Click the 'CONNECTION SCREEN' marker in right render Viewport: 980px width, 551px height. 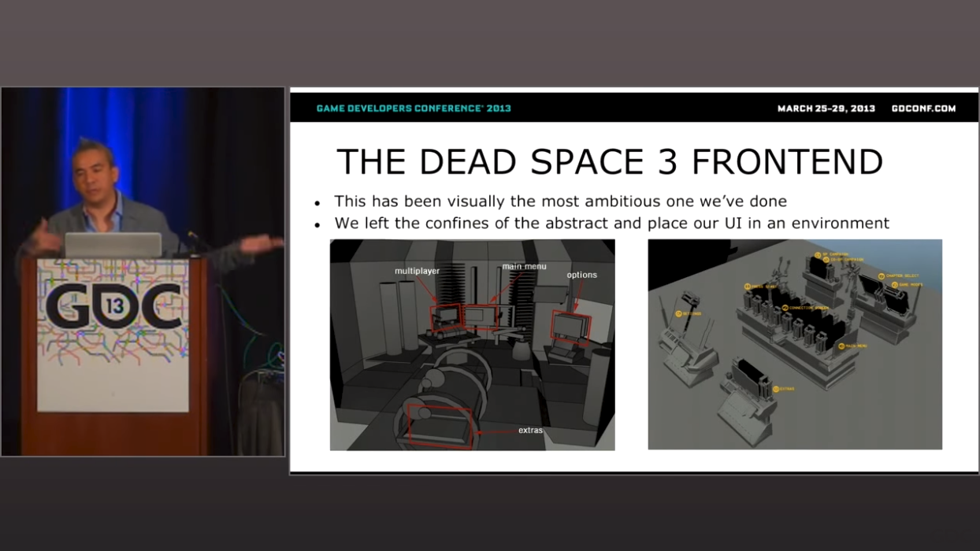tap(804, 308)
